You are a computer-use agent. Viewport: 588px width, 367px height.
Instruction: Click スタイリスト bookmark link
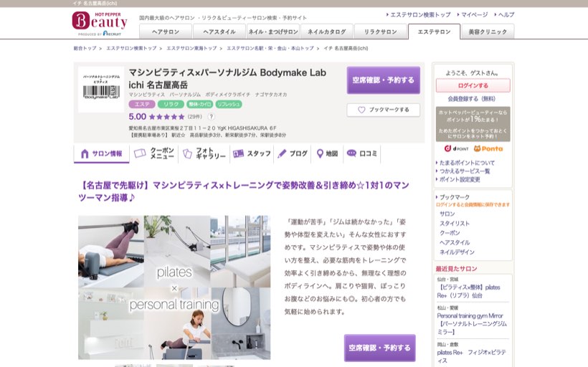[x=455, y=224]
